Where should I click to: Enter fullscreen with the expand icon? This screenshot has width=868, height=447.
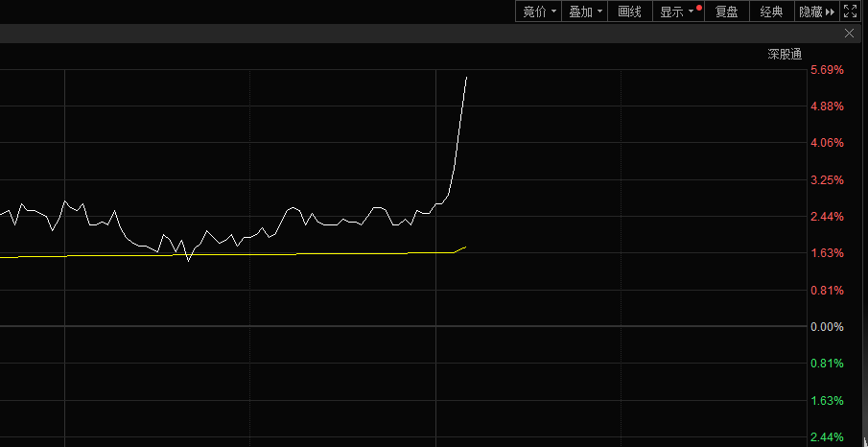[x=850, y=12]
